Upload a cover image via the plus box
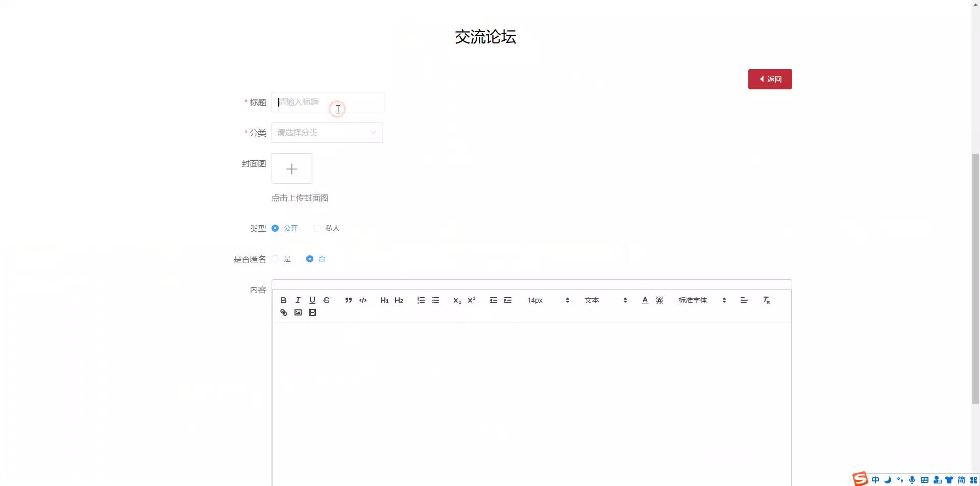Image resolution: width=980 pixels, height=486 pixels. pyautogui.click(x=291, y=168)
